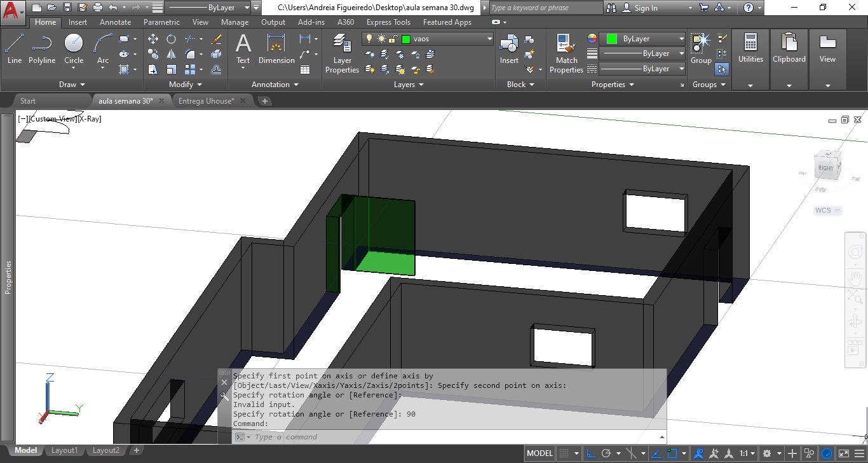Expand the Draw panel dropdown
Image resolution: width=868 pixels, height=463 pixels.
click(x=72, y=84)
